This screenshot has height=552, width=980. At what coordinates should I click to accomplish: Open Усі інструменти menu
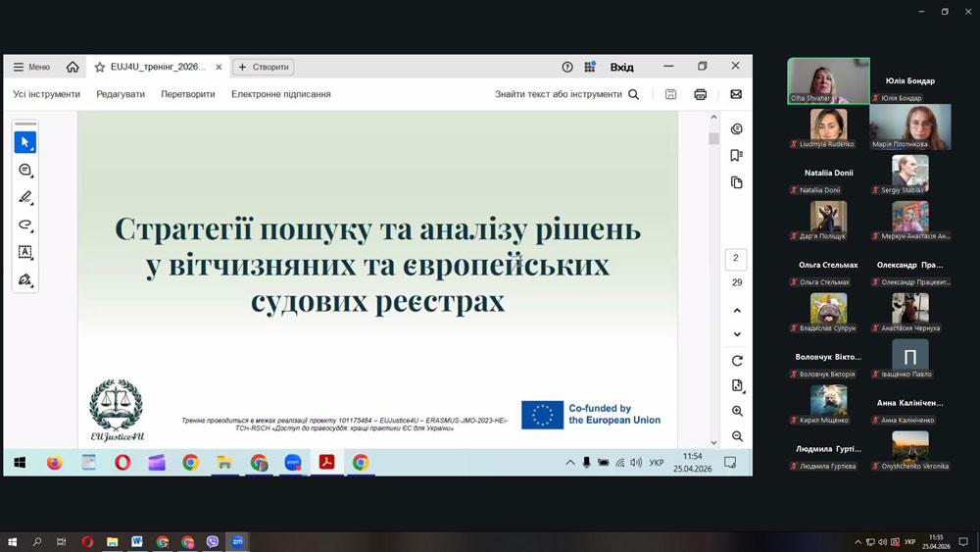pos(47,94)
